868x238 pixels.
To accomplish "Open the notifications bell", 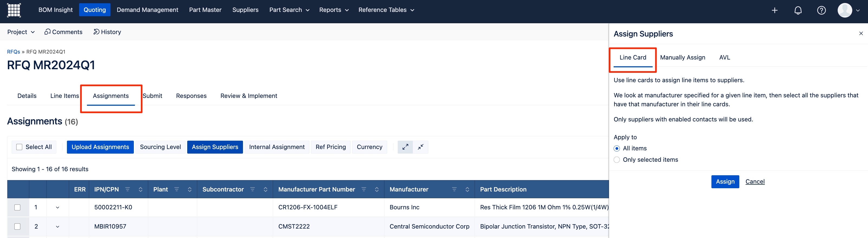I will [798, 11].
